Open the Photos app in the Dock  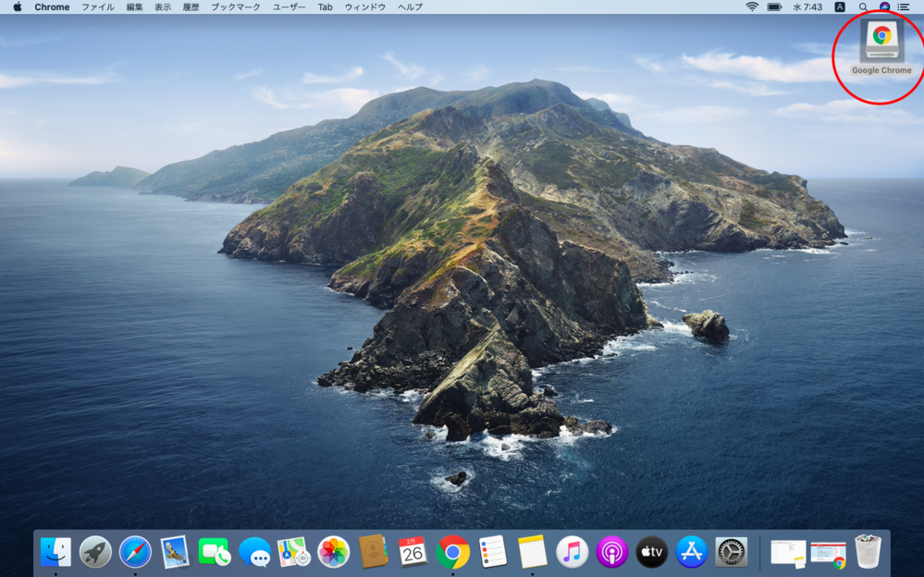click(x=333, y=552)
